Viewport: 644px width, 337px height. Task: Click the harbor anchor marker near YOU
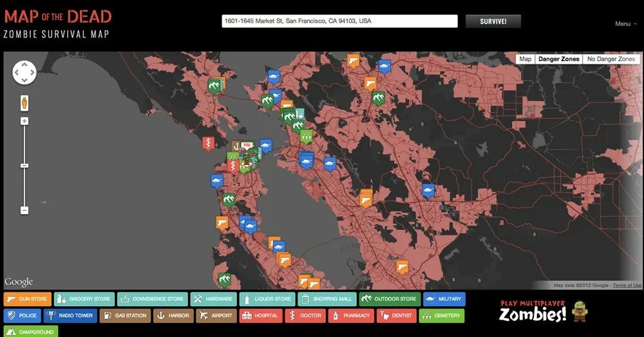tap(236, 146)
